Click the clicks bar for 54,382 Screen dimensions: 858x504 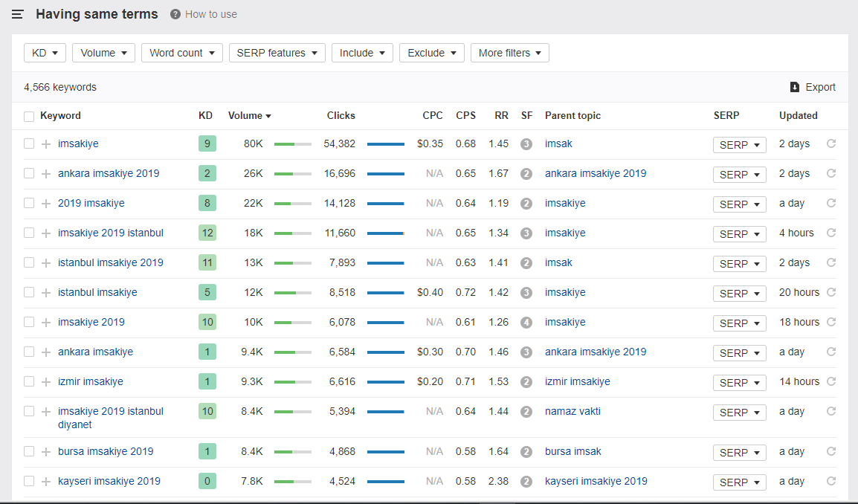386,144
